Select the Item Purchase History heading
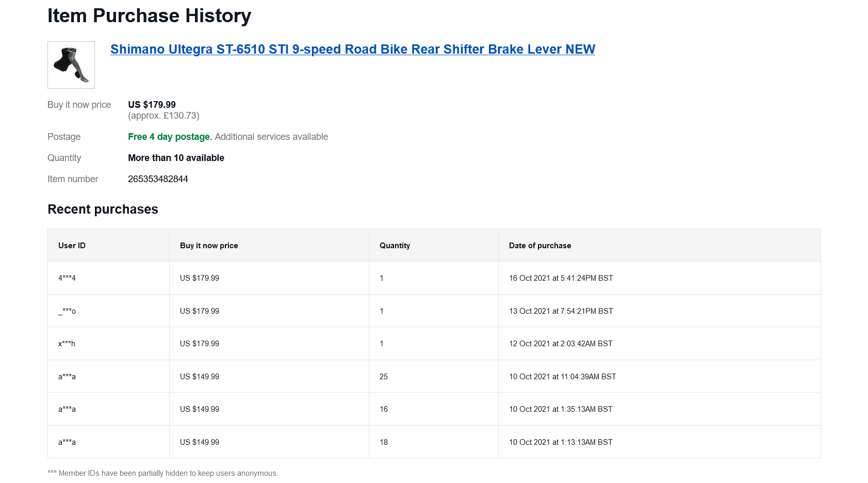Viewport: 868px width, 483px height. point(150,16)
